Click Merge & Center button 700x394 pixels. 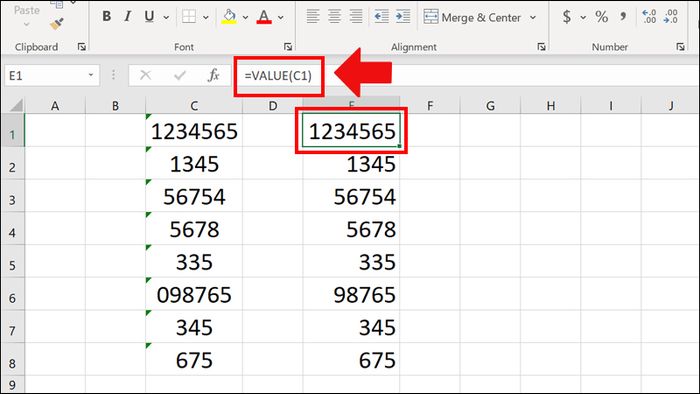click(472, 17)
